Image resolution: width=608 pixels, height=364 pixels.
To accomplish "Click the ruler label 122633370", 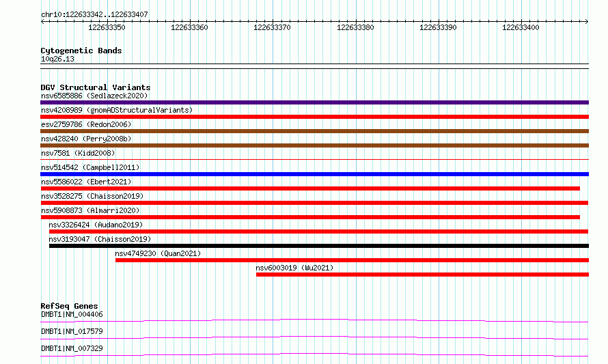I will [x=272, y=27].
